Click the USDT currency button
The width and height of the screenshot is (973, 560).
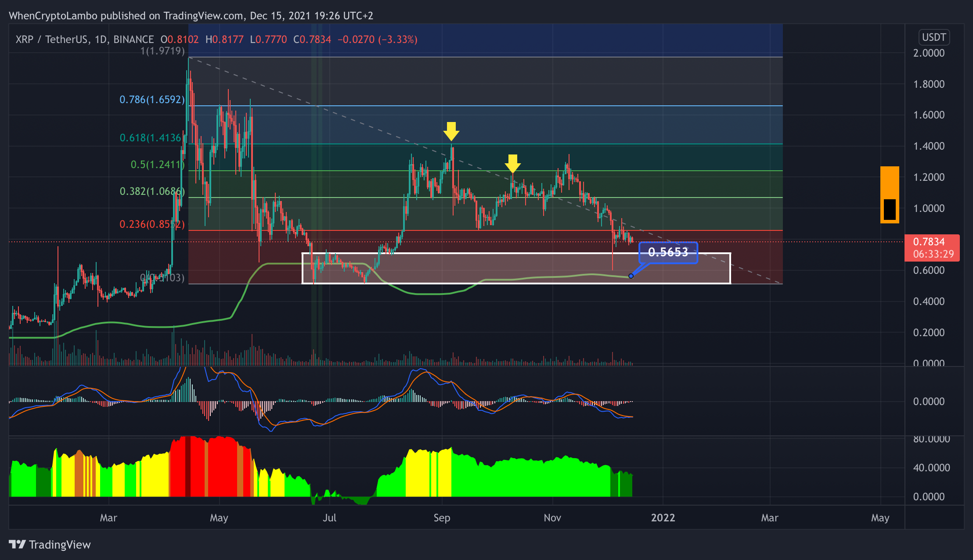tap(934, 37)
